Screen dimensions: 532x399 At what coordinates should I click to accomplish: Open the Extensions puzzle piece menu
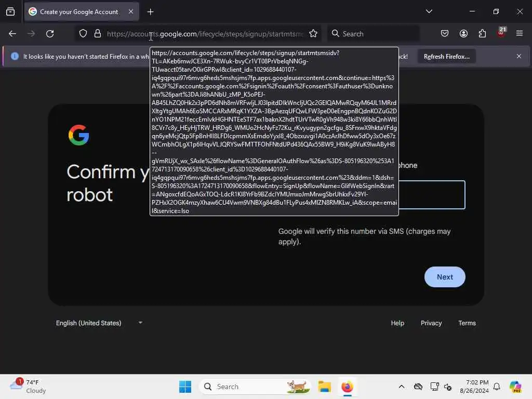[x=482, y=34]
